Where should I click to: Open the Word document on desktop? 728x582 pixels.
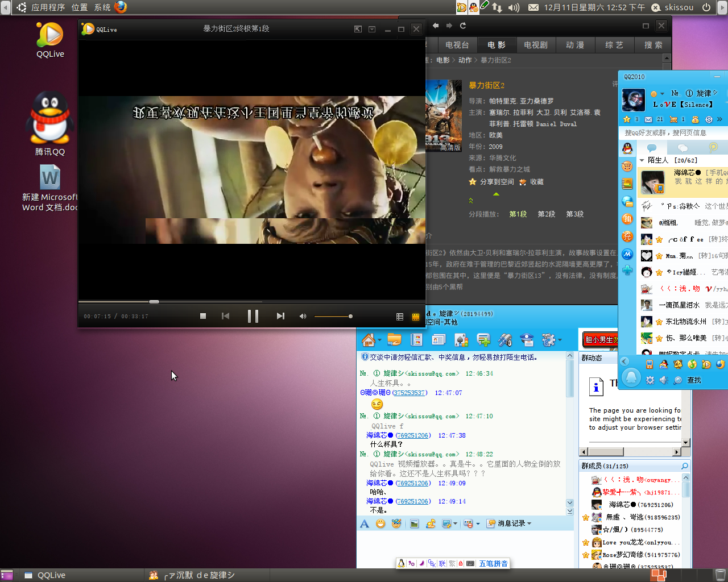pos(50,188)
